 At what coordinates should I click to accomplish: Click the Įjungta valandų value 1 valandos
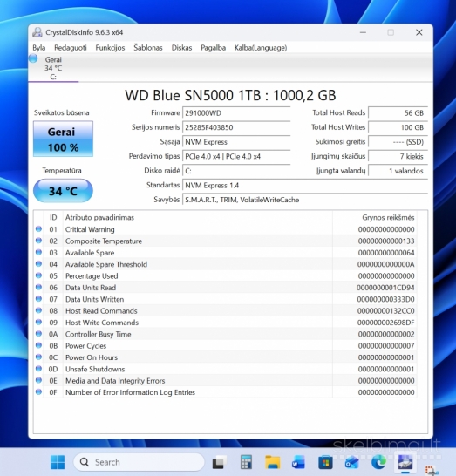[398, 171]
